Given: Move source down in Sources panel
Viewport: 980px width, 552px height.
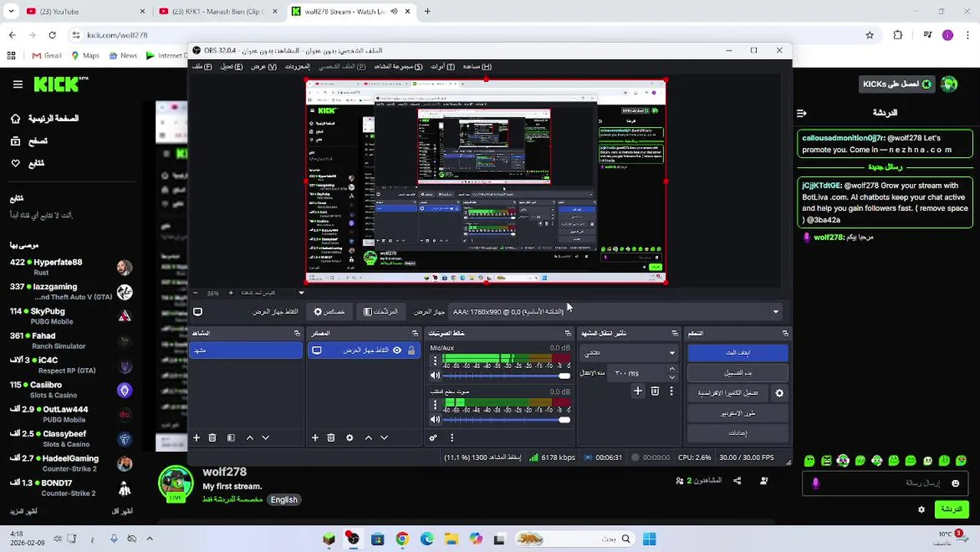Looking at the screenshot, I should (384, 438).
